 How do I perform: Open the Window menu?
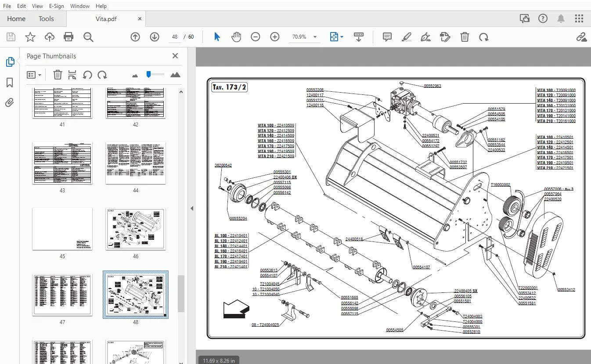point(80,6)
